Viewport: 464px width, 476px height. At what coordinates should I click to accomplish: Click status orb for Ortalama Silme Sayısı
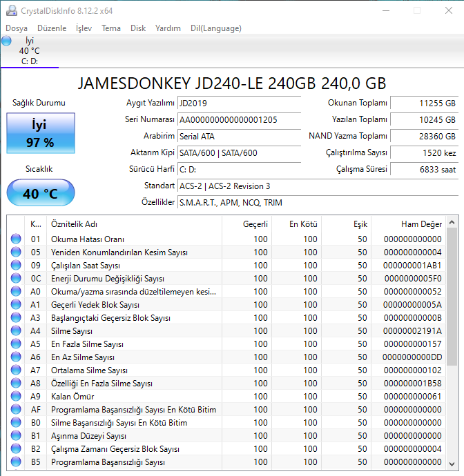pyautogui.click(x=16, y=370)
